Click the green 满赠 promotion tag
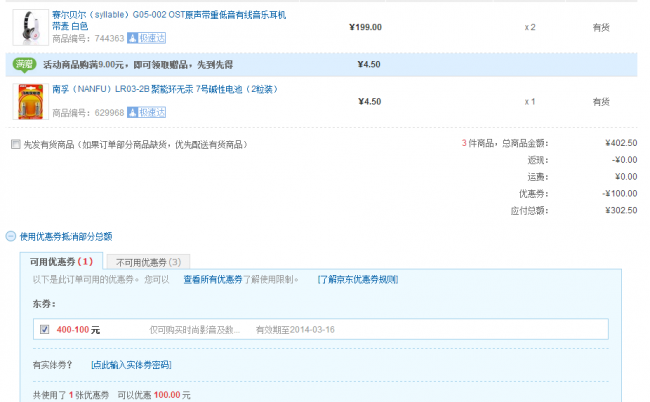650x402 pixels. pos(25,65)
